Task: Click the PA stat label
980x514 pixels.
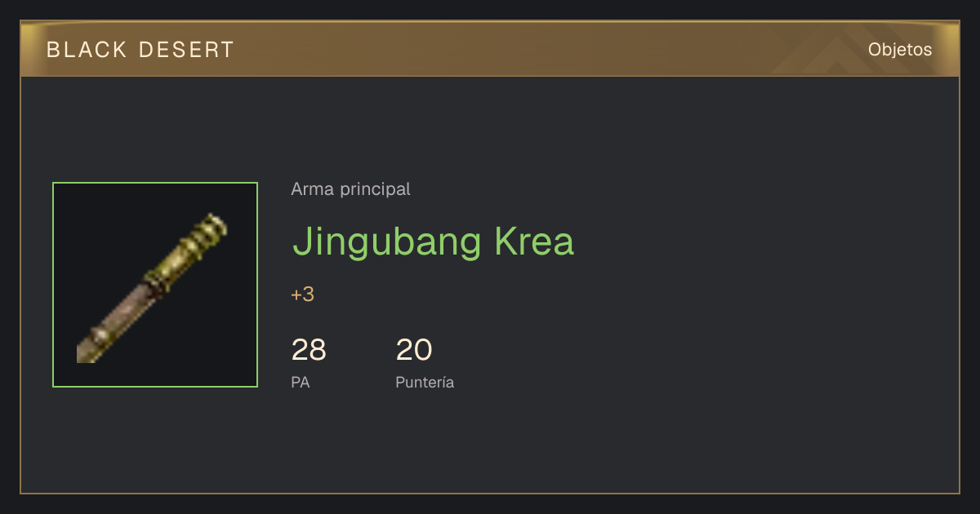Action: pyautogui.click(x=301, y=382)
